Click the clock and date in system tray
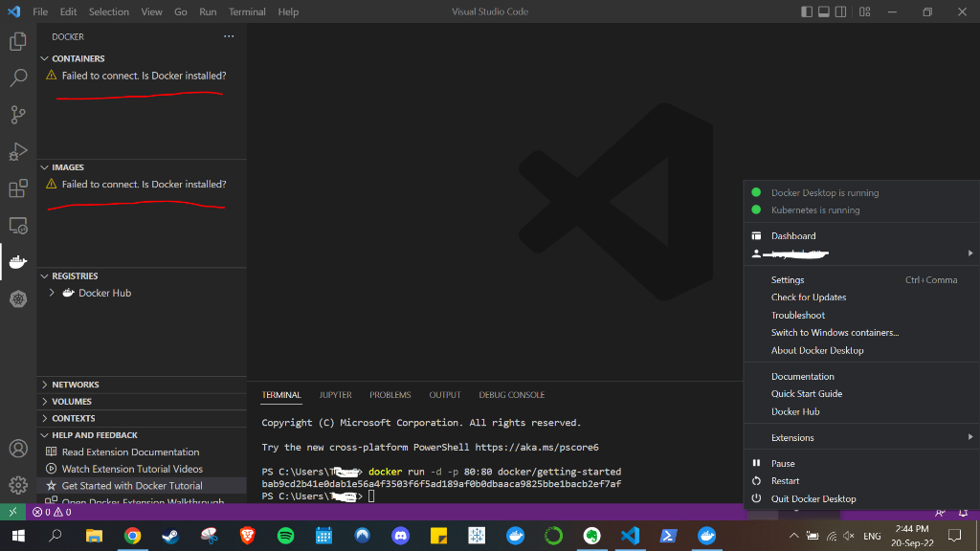Viewport: 980px width, 551px height. click(912, 536)
